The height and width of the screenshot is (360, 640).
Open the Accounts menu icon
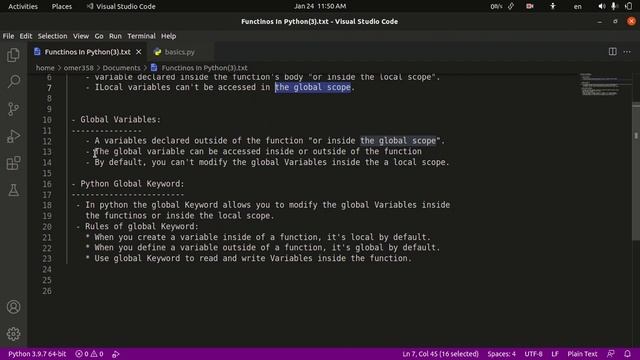pos(13,307)
